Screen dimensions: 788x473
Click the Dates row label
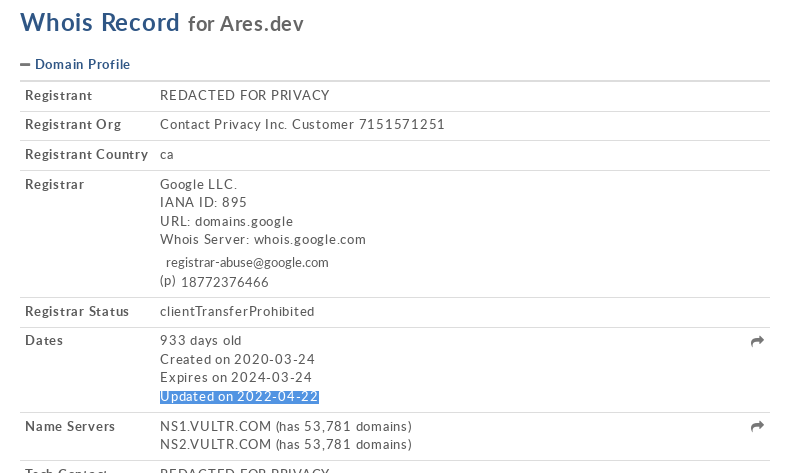point(44,341)
